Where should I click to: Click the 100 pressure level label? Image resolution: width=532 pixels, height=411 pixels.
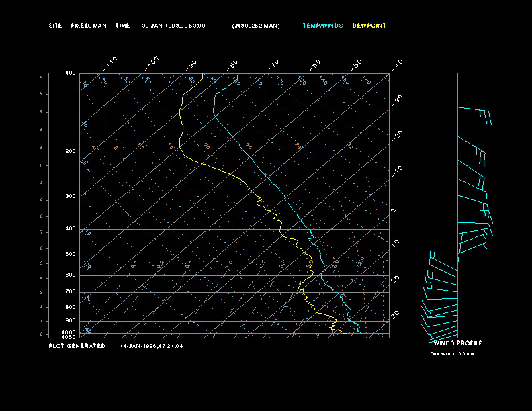(x=71, y=73)
